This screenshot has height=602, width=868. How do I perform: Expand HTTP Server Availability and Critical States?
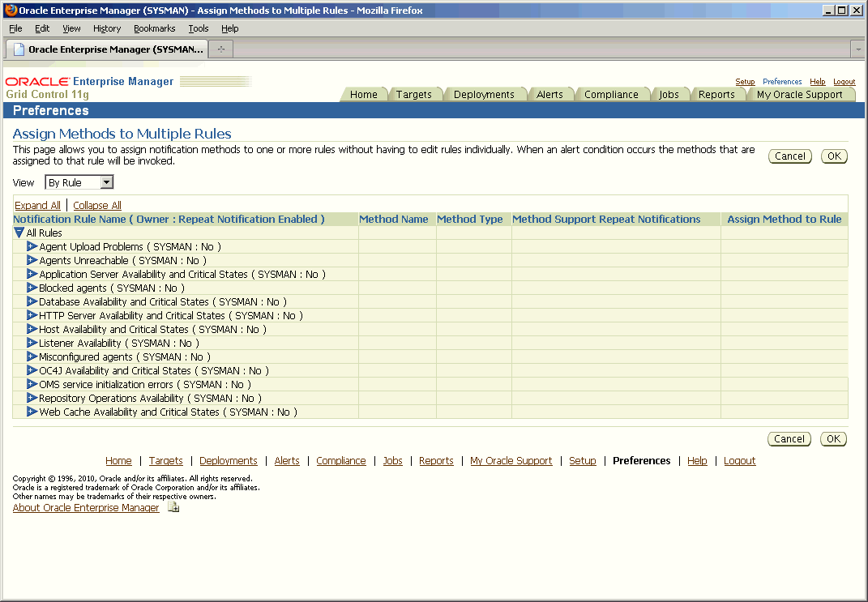[x=32, y=315]
